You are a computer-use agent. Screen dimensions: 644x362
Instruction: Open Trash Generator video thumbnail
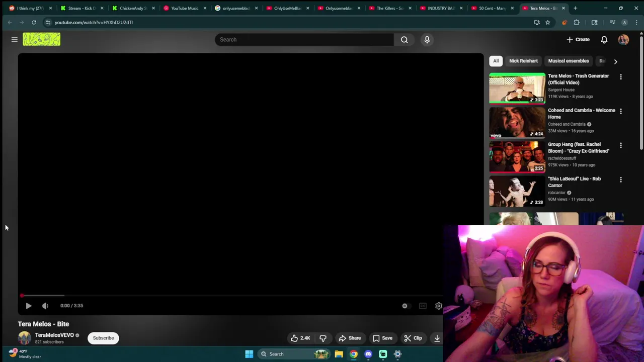[517, 88]
